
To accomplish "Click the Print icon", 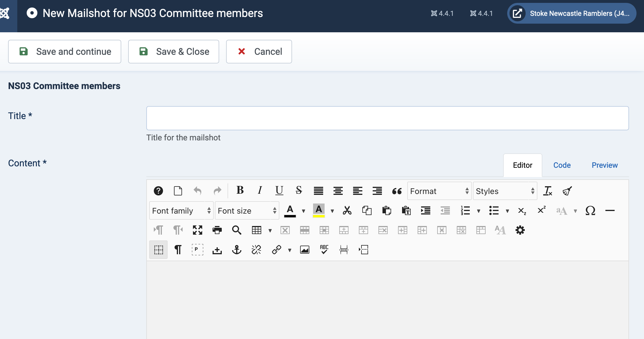I will click(217, 230).
